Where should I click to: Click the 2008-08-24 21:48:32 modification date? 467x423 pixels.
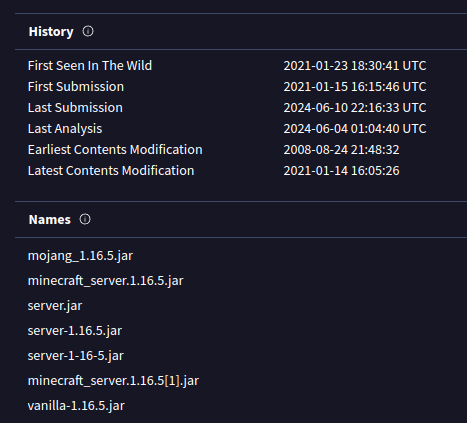click(341, 149)
